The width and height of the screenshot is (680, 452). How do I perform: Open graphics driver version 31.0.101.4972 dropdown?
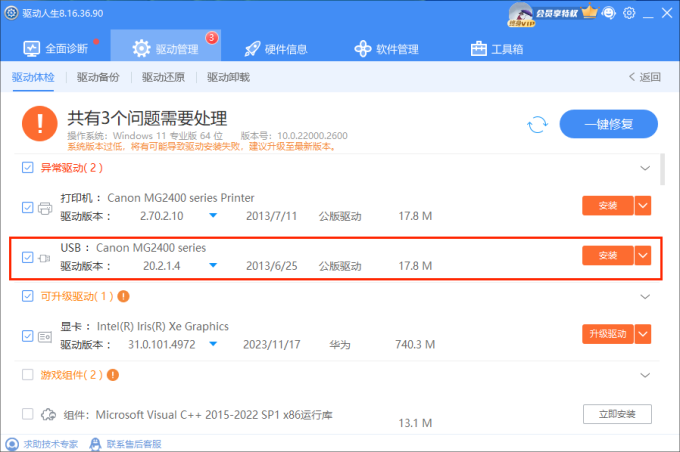213,344
